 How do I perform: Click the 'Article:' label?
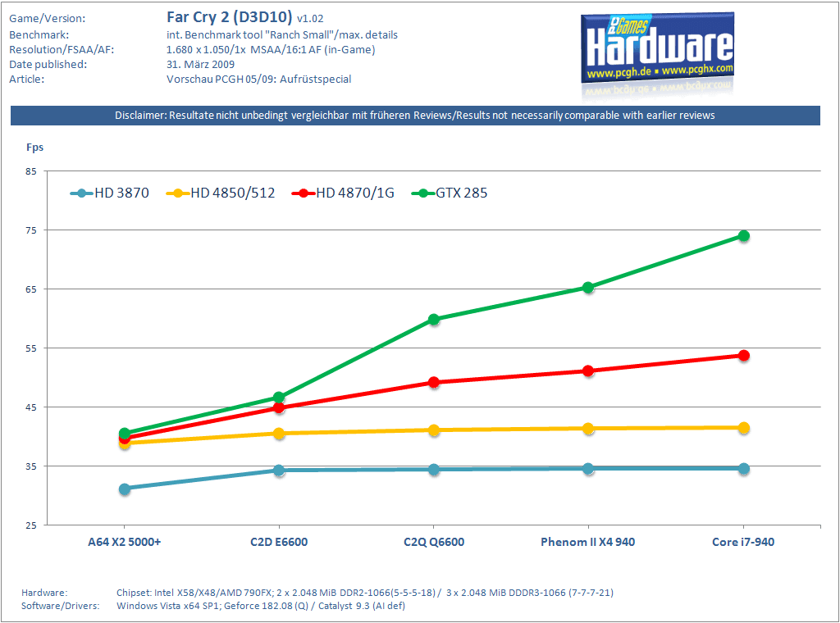tap(27, 80)
